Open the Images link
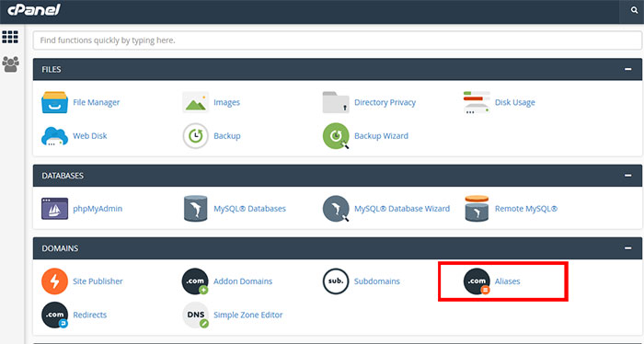The width and height of the screenshot is (644, 344). pos(226,102)
